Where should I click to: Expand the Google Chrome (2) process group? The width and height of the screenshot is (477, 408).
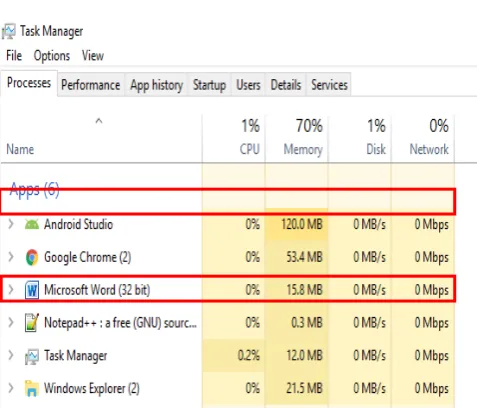click(x=11, y=257)
